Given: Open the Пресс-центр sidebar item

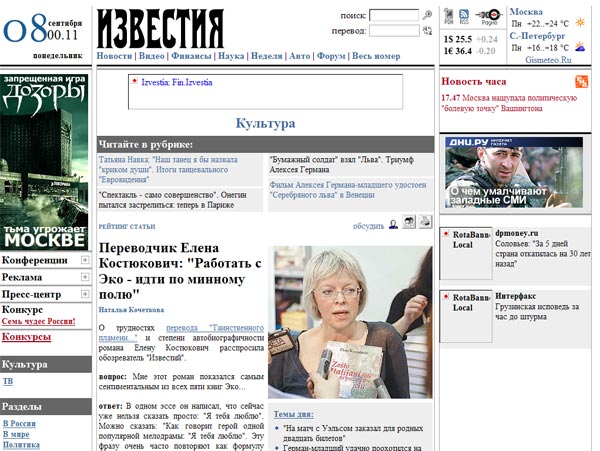Looking at the screenshot, I should pyautogui.click(x=31, y=294).
